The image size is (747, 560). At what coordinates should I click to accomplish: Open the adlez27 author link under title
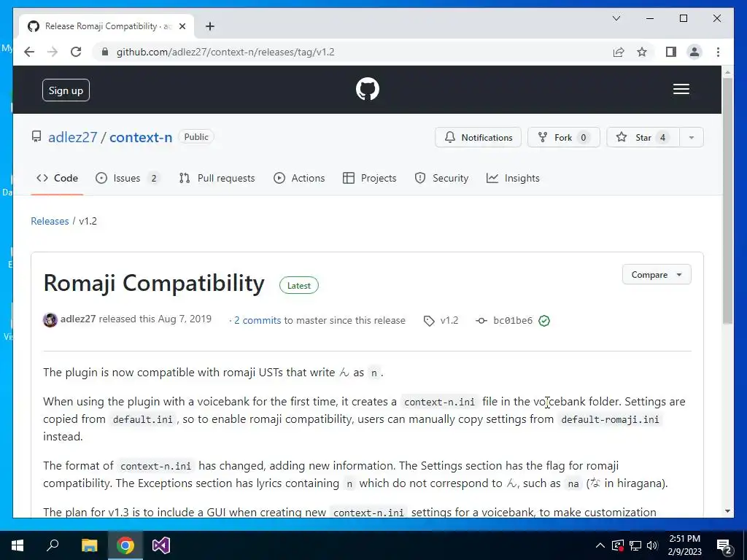pyautogui.click(x=78, y=319)
